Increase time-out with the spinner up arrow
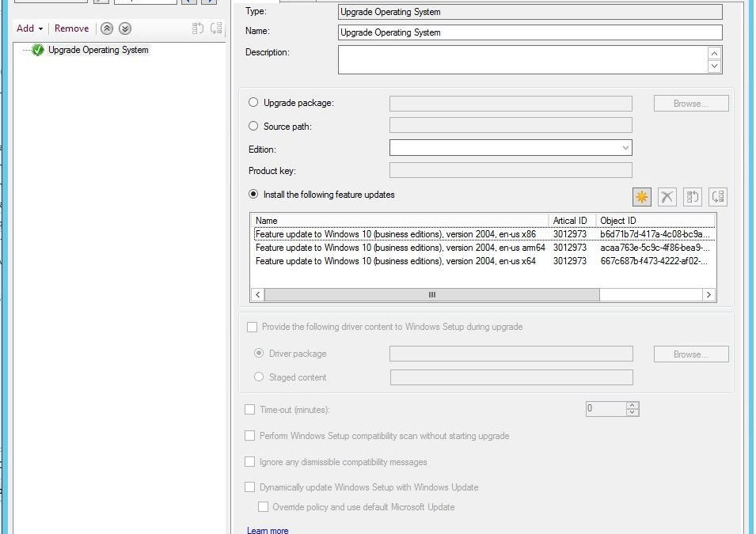 pyautogui.click(x=632, y=405)
